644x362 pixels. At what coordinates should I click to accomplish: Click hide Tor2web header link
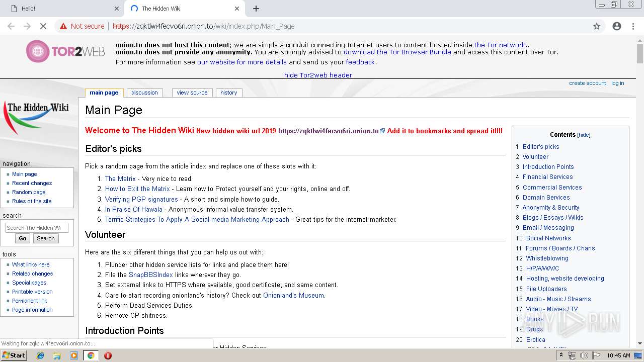(318, 75)
